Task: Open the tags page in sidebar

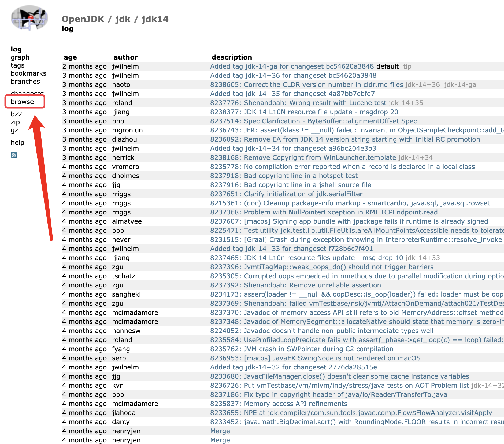Action: coord(18,65)
